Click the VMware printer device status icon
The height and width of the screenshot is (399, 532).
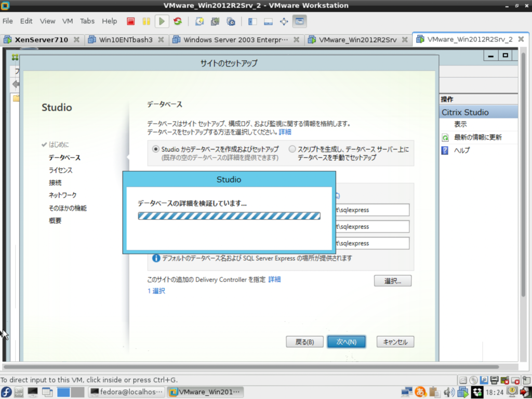pos(495,380)
